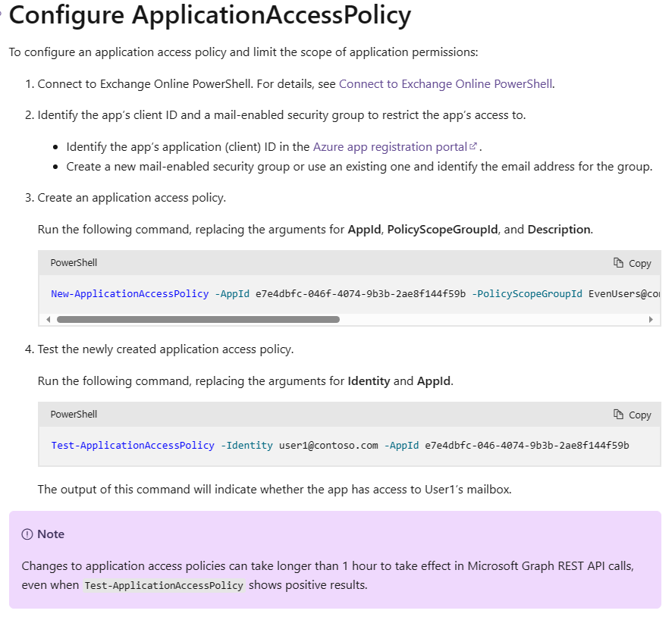The width and height of the screenshot is (672, 620).
Task: Click the Note heading text
Action: [51, 534]
